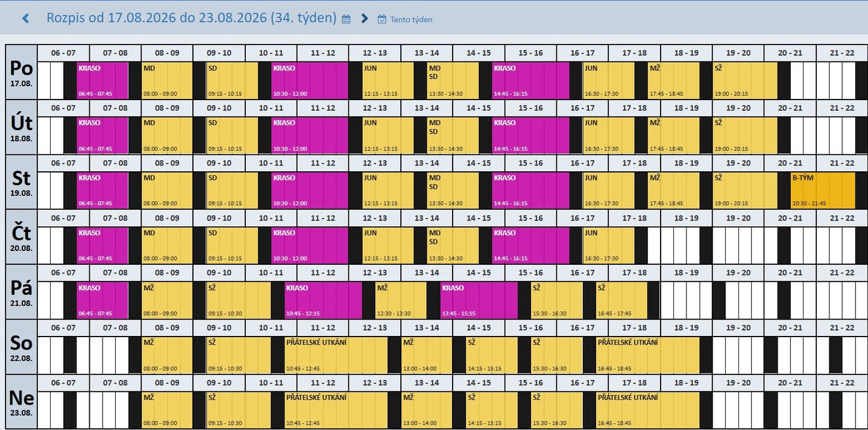Open Thursday SD 09:15 - 10:15 slot
The image size is (868, 430).
pos(231,245)
